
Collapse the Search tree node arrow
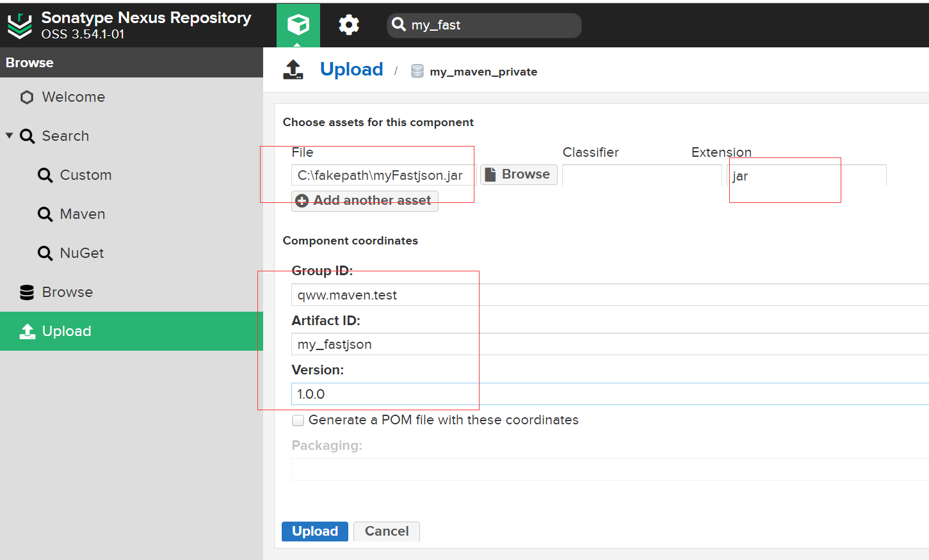pos(9,136)
